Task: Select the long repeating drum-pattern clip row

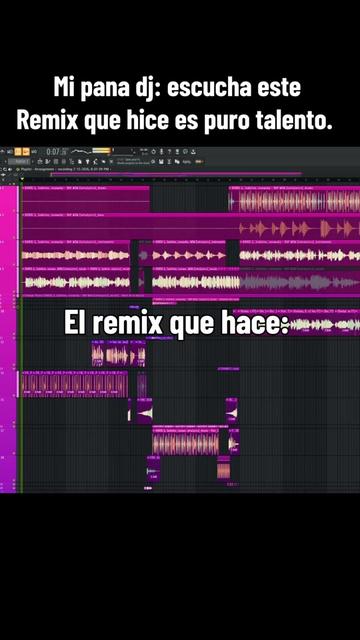Action: click(x=75, y=384)
